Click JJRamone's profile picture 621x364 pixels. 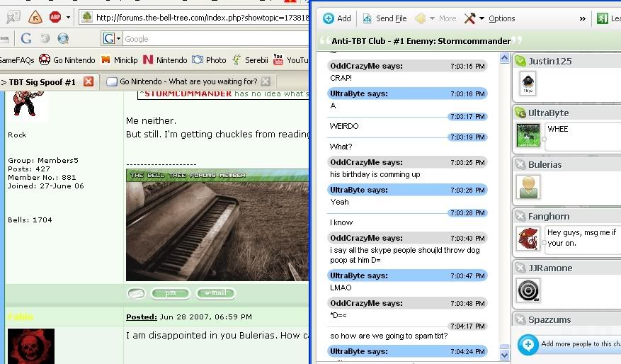[528, 290]
